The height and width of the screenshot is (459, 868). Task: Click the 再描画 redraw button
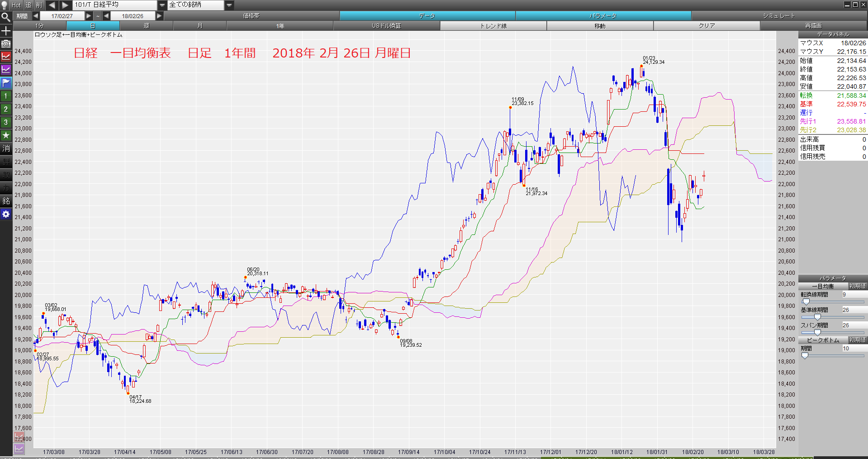point(814,26)
